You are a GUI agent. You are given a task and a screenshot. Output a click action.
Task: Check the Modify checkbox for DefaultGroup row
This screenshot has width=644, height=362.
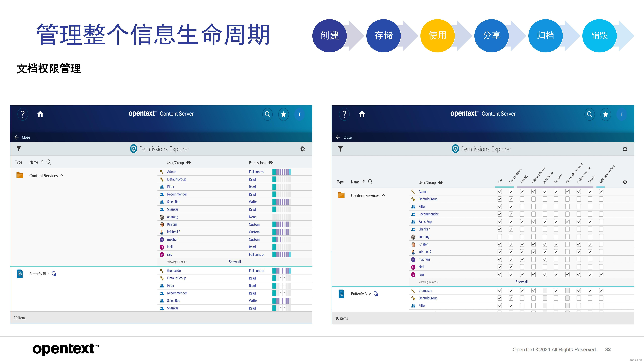point(522,199)
